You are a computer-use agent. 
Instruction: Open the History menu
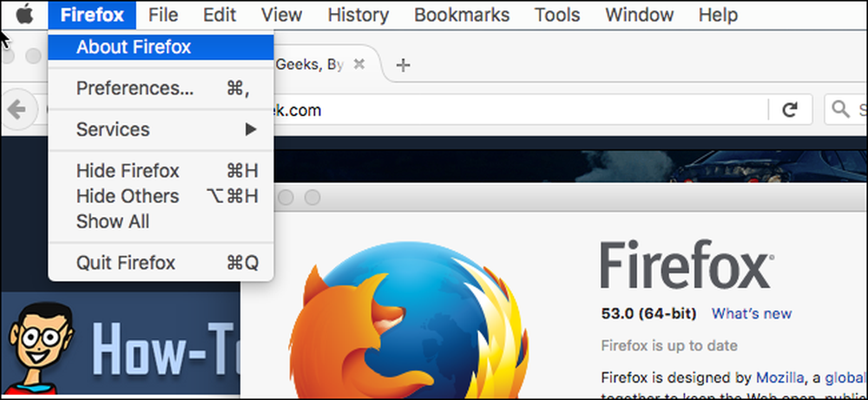click(x=358, y=15)
